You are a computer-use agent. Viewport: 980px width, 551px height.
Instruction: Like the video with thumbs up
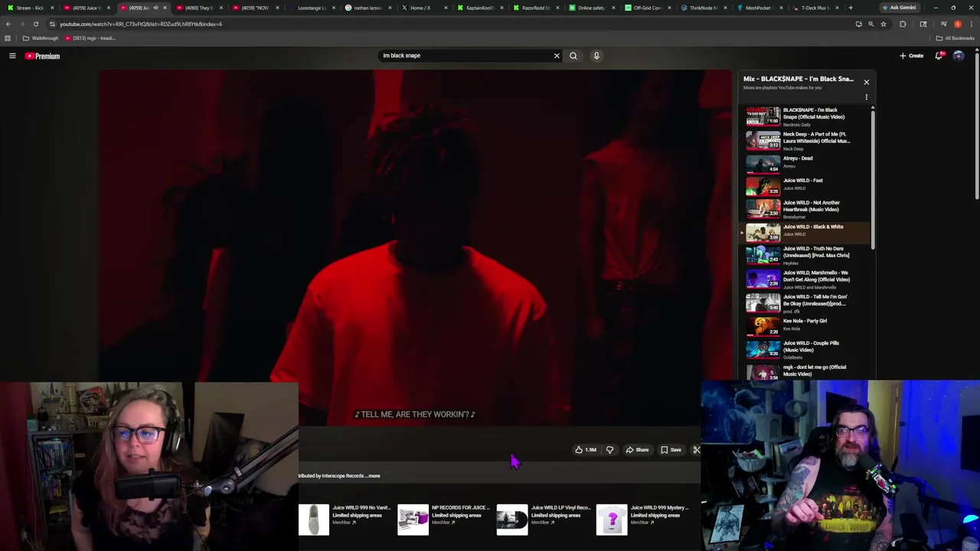tap(586, 450)
